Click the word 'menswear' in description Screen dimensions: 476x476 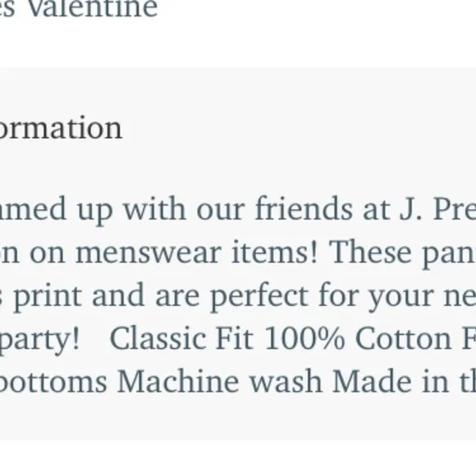149,252
